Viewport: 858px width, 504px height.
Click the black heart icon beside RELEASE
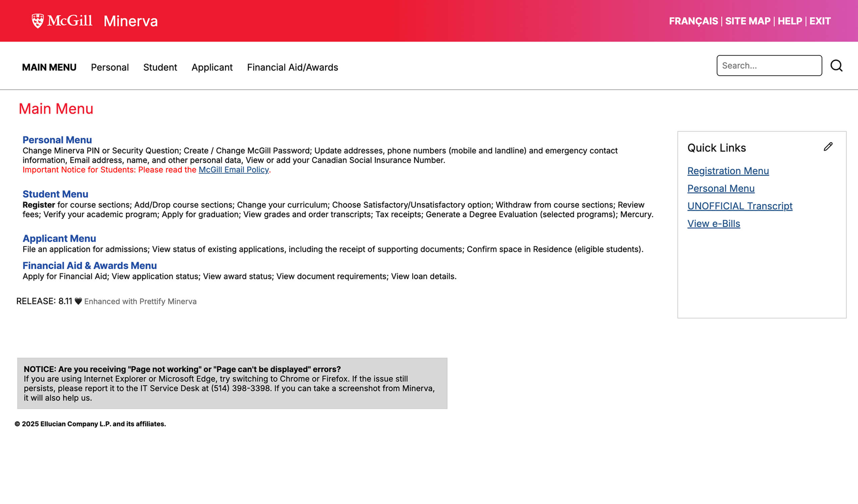click(78, 301)
